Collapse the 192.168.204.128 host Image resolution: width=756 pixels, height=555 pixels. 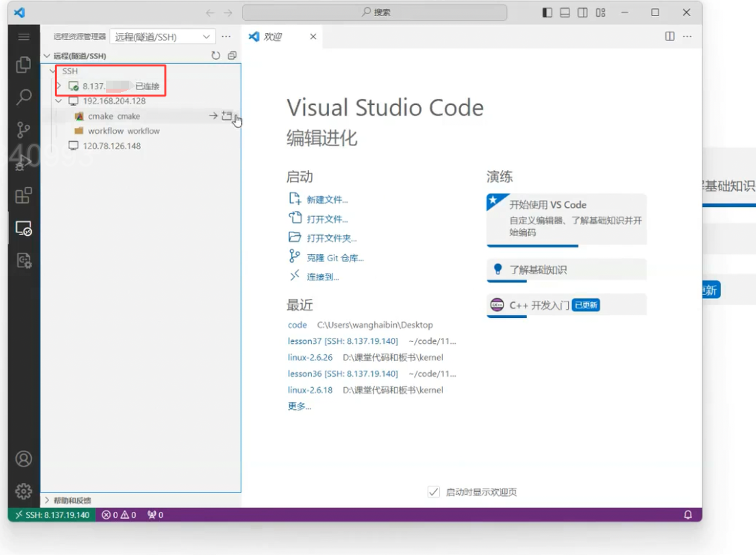[x=58, y=101]
